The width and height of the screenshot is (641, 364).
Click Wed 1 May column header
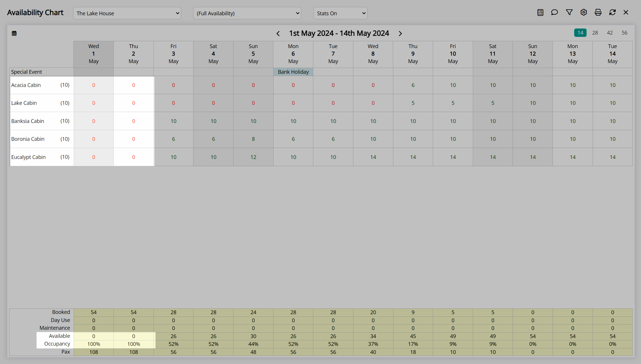(x=94, y=54)
